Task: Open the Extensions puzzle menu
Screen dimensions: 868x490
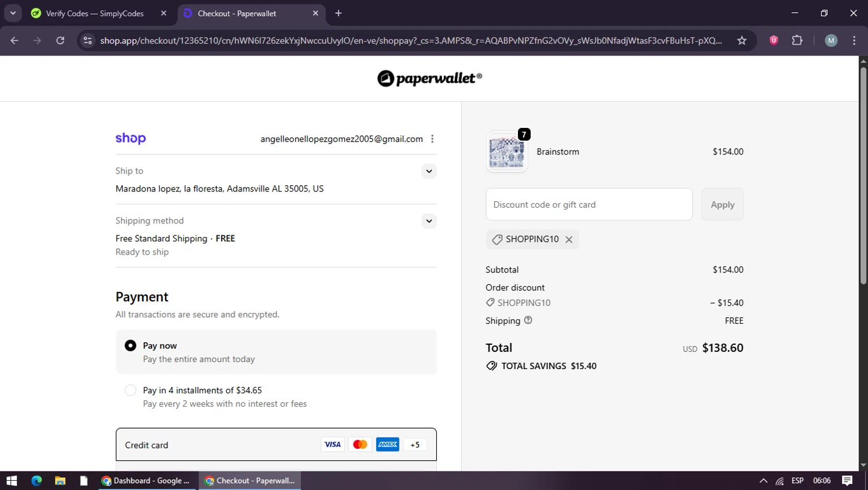Action: pos(797,40)
